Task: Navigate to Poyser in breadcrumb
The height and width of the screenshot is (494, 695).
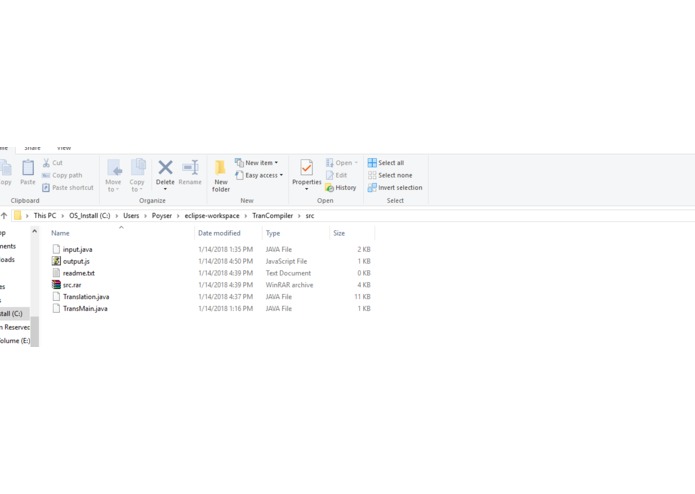Action: 162,215
